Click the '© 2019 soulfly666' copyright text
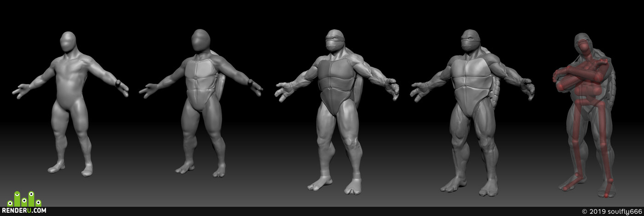The image size is (644, 216). 612,211
